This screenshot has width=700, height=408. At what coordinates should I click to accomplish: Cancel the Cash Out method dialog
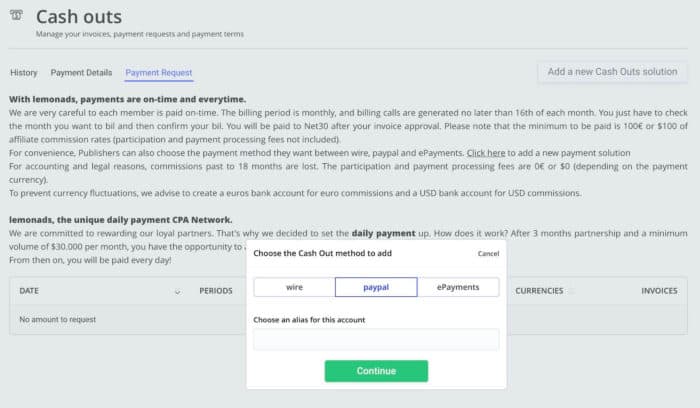[x=488, y=254]
